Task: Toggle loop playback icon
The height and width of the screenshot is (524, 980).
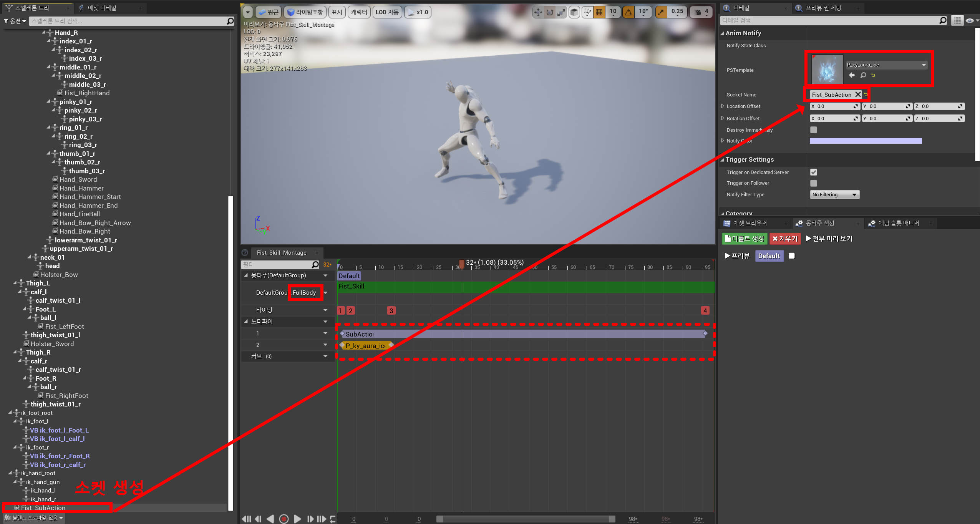Action: tap(333, 519)
